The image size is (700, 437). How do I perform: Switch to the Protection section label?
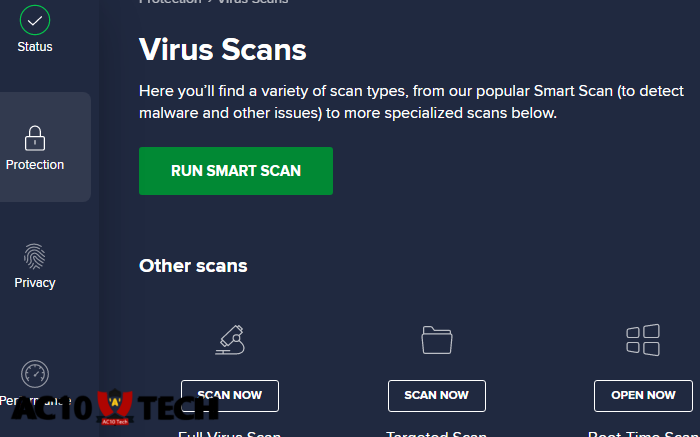pos(35,165)
